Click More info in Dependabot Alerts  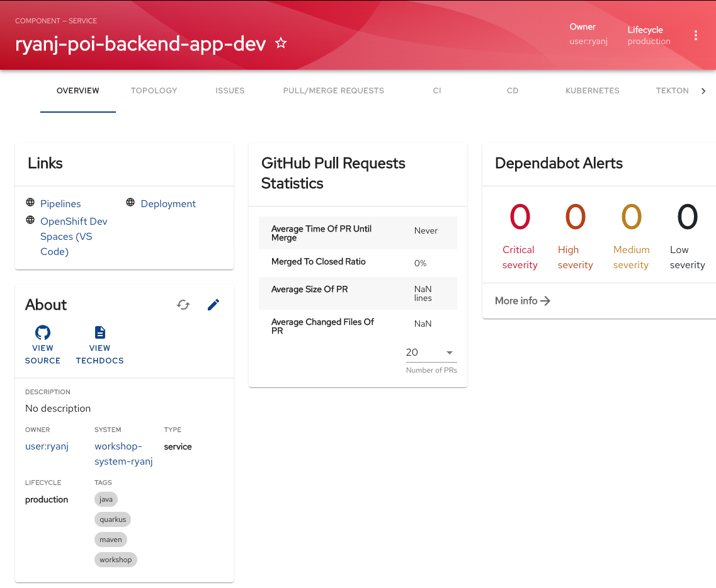tap(523, 301)
